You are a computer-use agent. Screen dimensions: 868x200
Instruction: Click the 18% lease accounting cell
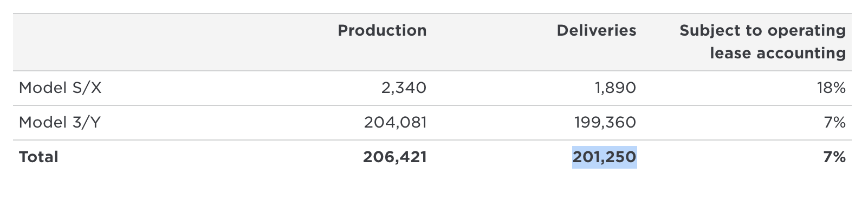[x=831, y=88]
